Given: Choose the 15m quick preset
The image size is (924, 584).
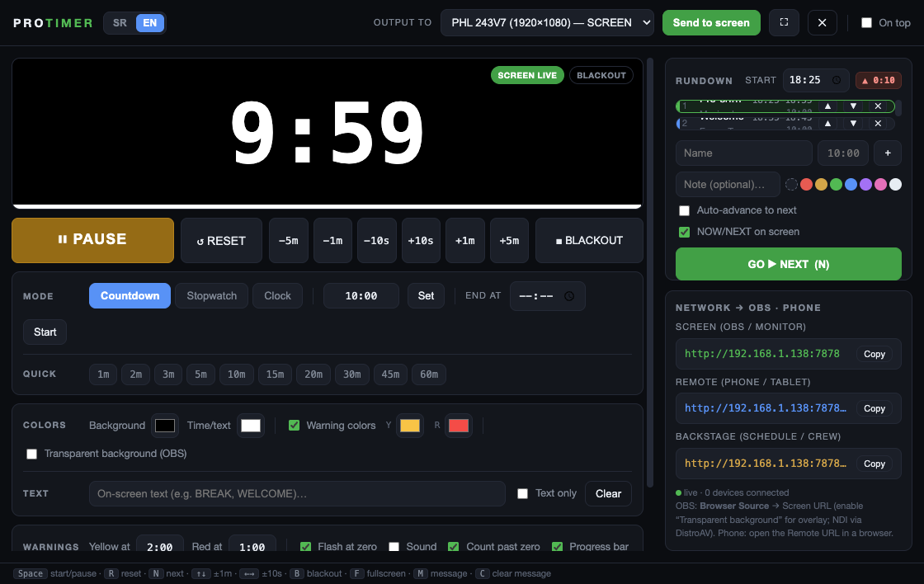Looking at the screenshot, I should [x=276, y=374].
